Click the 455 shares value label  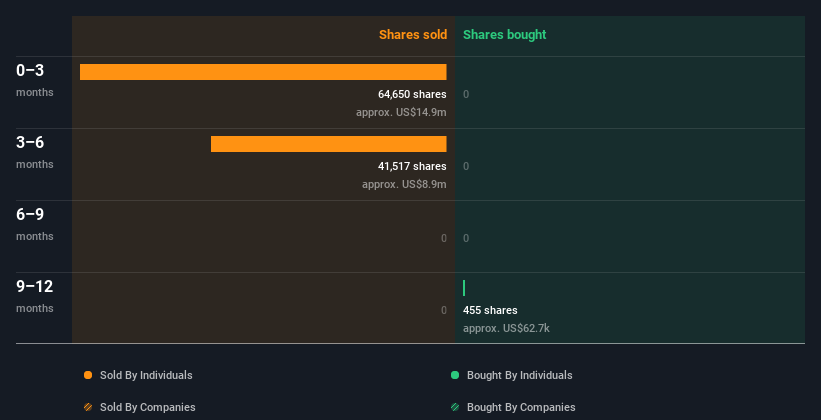click(490, 310)
